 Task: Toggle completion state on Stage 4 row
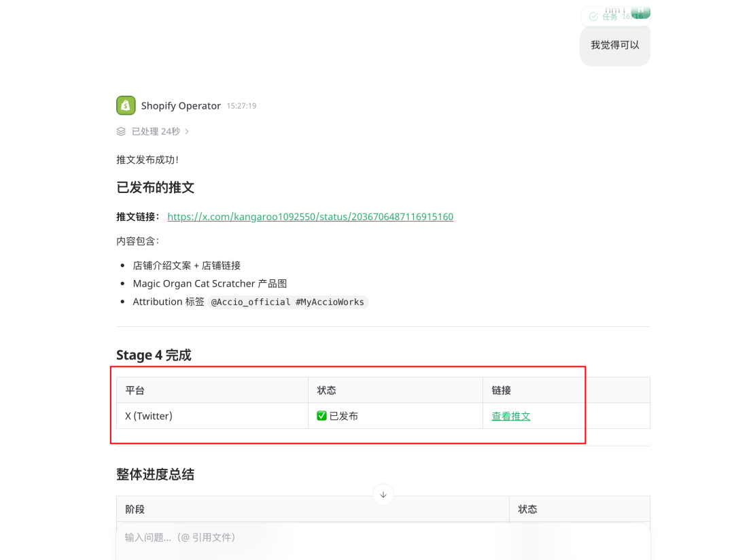[348, 415]
